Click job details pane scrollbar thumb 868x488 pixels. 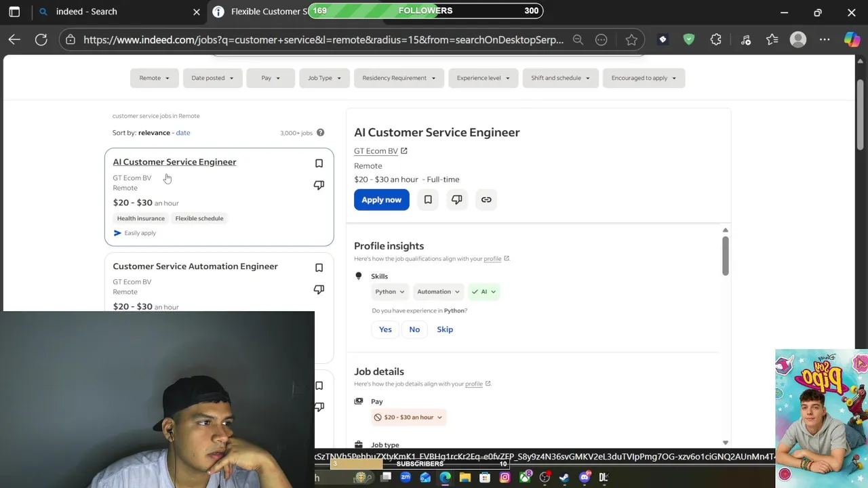coord(725,256)
